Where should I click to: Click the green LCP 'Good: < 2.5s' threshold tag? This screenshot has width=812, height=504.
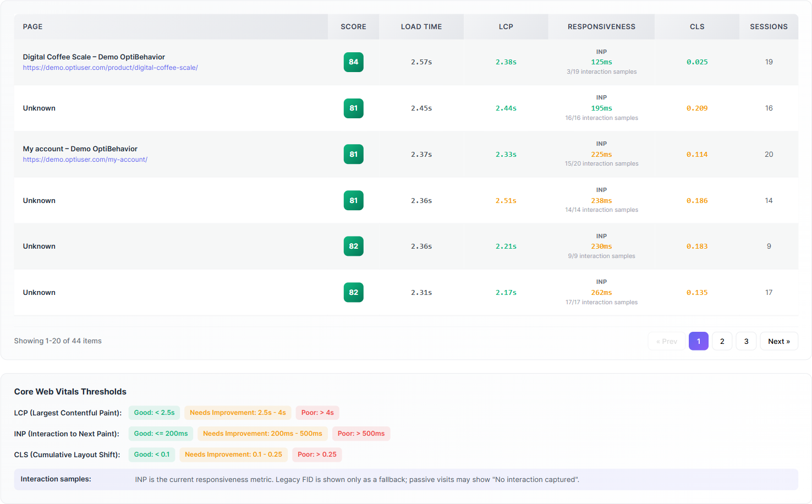154,413
